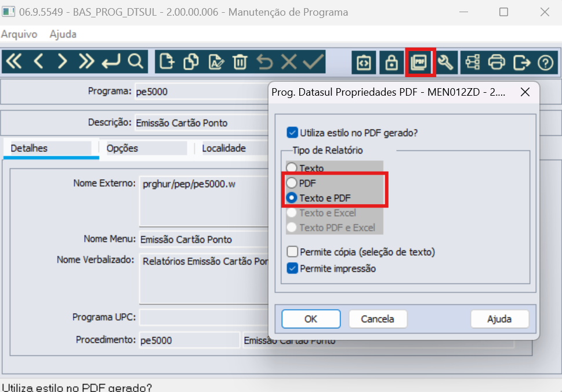Image resolution: width=562 pixels, height=392 pixels.
Task: Create a new record with new-document icon
Action: pyautogui.click(x=166, y=61)
